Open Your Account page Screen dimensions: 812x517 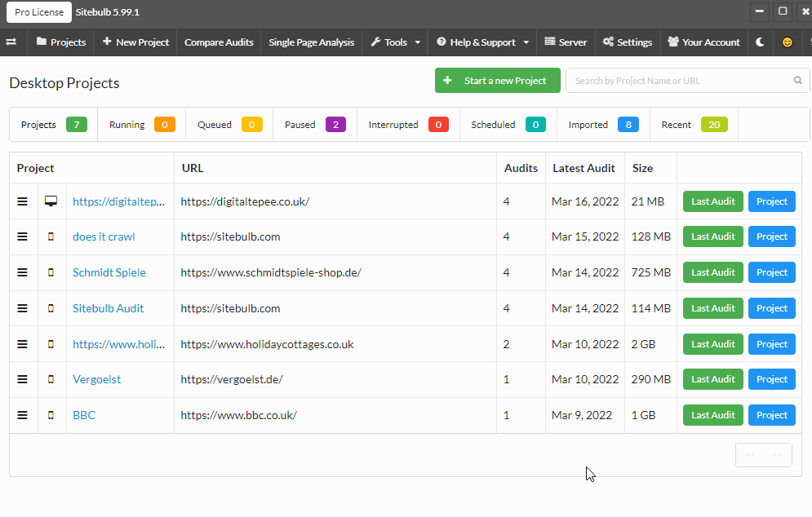pyautogui.click(x=703, y=42)
